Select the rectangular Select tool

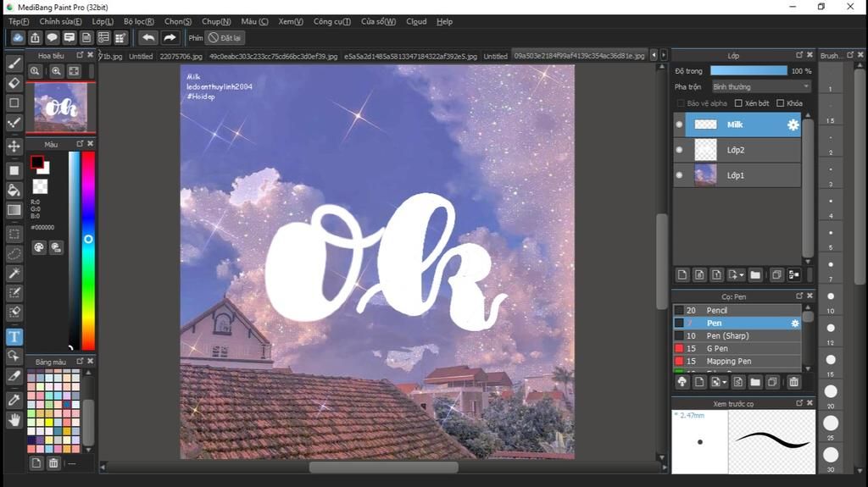pyautogui.click(x=14, y=234)
